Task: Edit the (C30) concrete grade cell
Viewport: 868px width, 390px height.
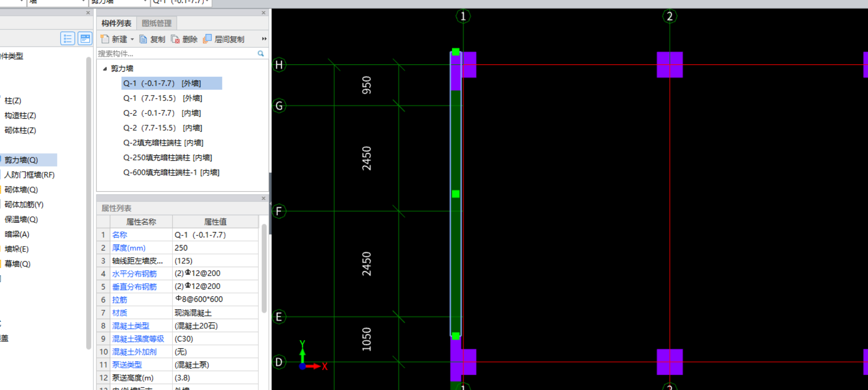Action: tap(216, 339)
